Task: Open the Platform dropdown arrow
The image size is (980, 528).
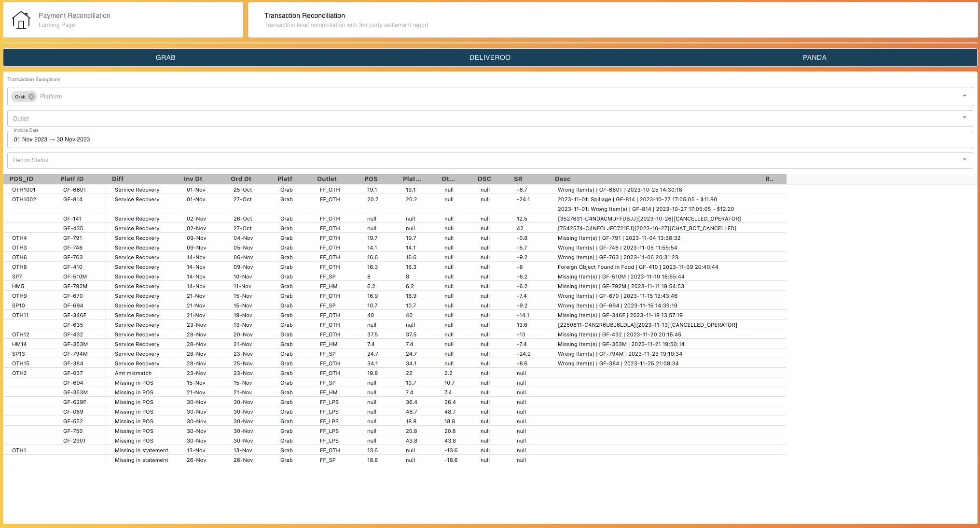Action: 964,96
